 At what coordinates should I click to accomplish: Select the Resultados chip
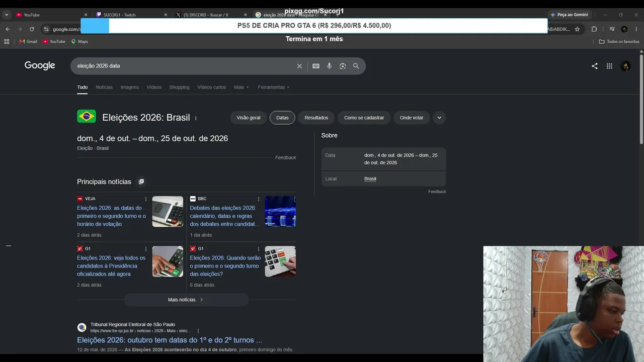[316, 118]
